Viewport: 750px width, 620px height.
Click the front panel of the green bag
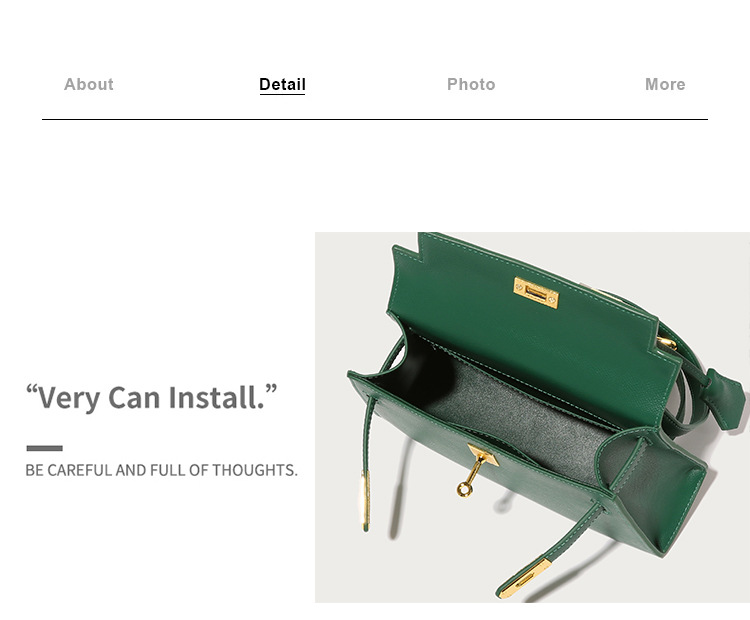(478, 454)
